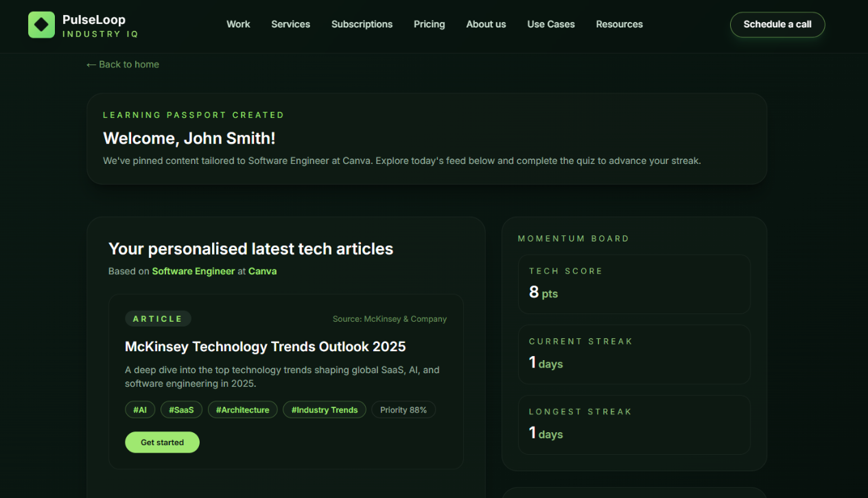Open the Services menu item

[x=290, y=24]
